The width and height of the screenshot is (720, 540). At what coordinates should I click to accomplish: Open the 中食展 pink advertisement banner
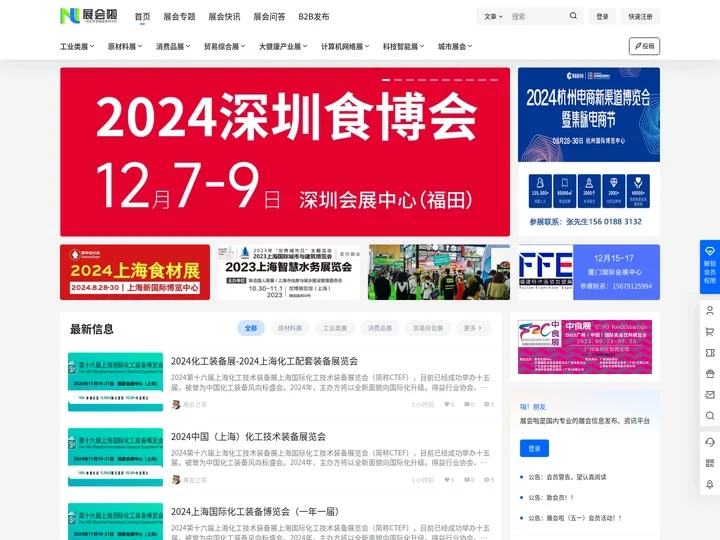click(585, 347)
